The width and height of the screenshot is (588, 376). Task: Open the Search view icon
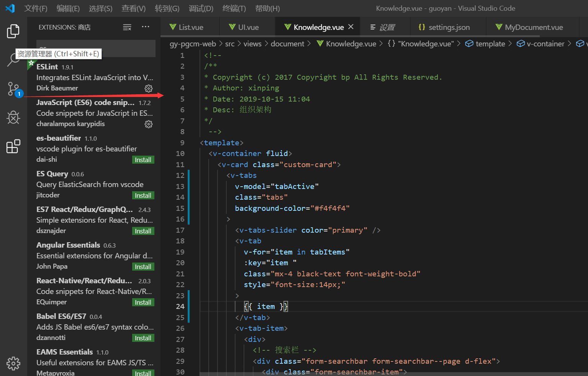tap(13, 60)
